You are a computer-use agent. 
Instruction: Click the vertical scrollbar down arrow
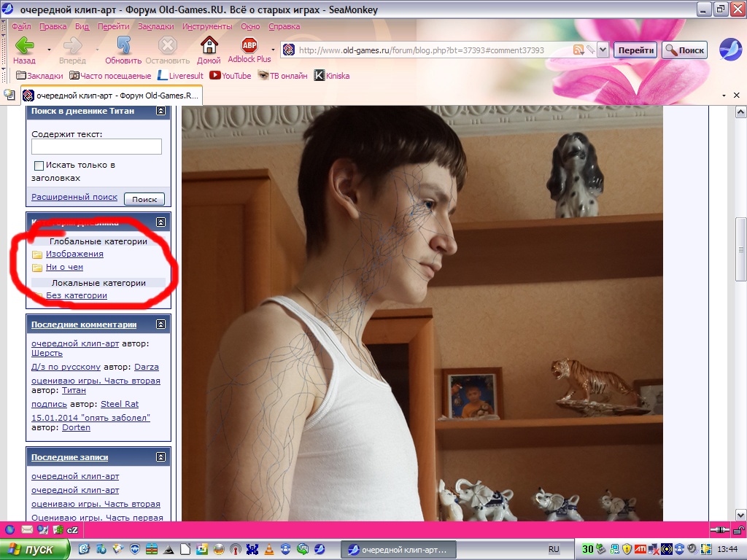[740, 515]
